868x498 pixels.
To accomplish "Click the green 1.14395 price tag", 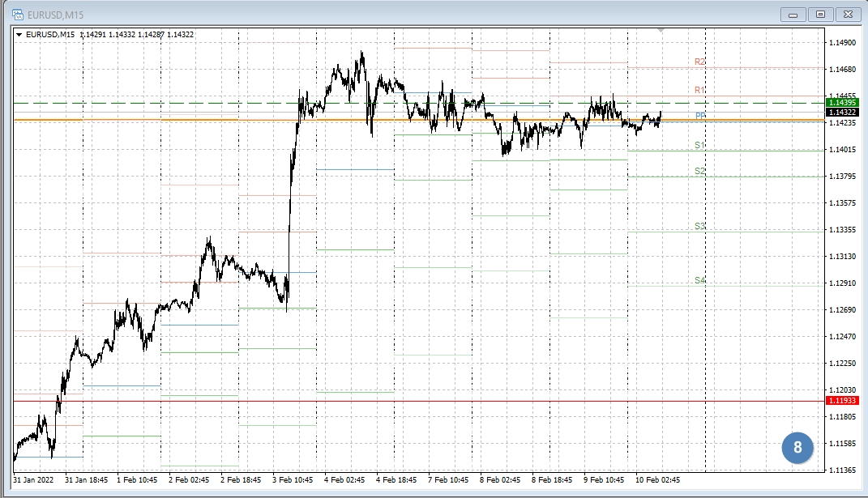I will click(x=842, y=103).
